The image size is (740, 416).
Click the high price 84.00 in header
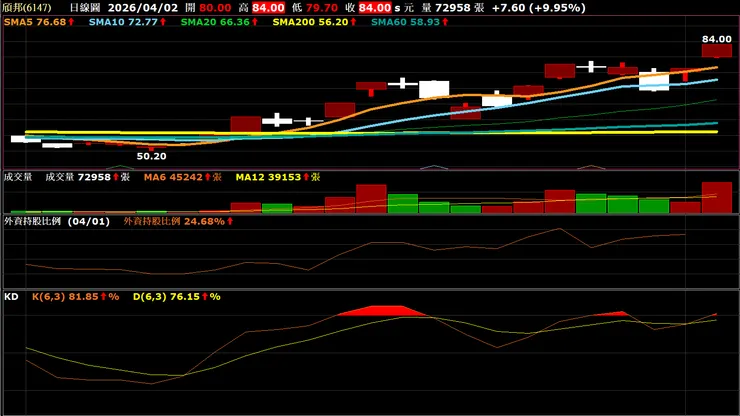tap(268, 8)
